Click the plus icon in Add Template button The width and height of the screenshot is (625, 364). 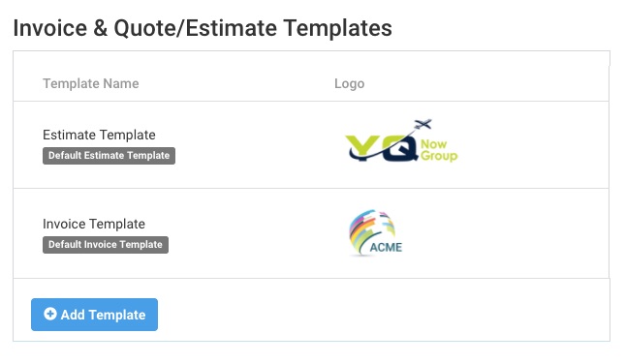(50, 314)
